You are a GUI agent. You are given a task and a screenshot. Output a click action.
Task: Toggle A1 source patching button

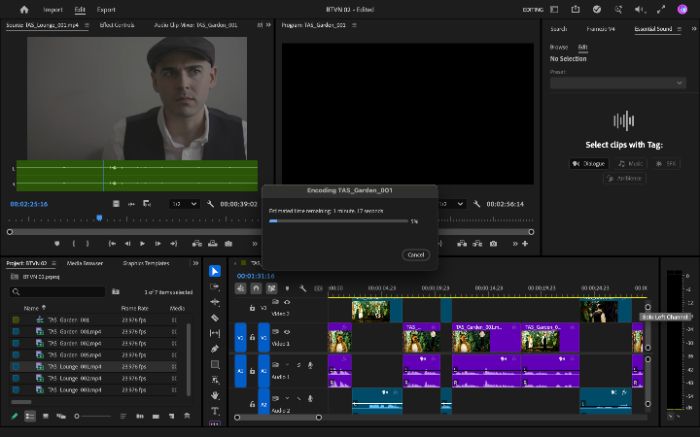[x=240, y=371]
